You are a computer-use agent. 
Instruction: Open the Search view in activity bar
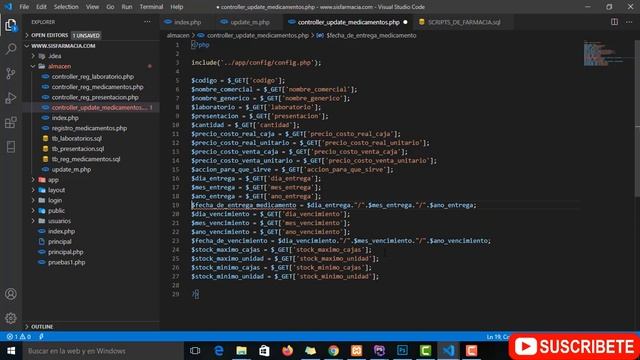[x=11, y=49]
